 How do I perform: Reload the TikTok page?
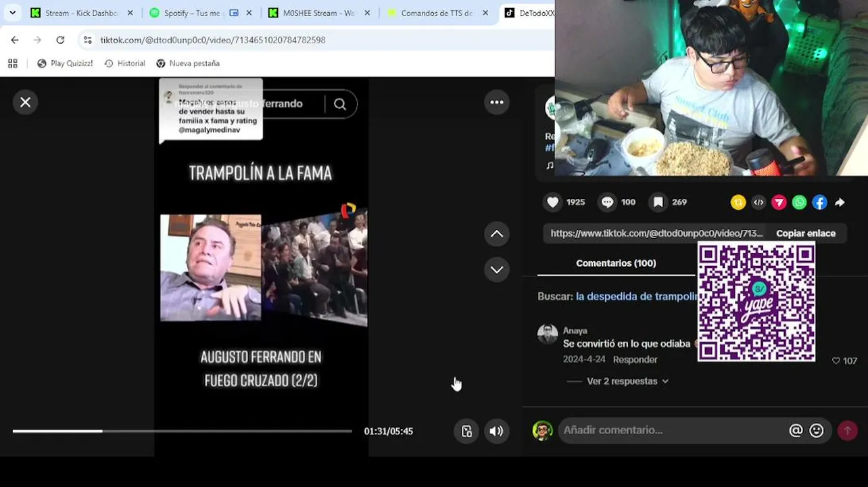tap(60, 40)
